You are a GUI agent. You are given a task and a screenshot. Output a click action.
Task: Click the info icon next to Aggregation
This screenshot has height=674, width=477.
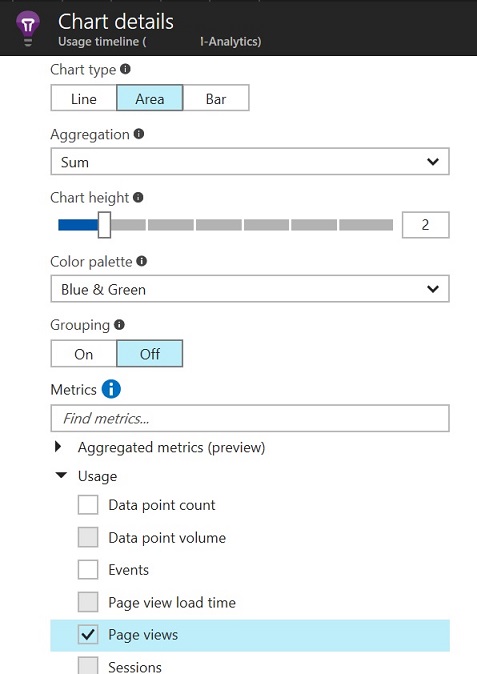pos(139,134)
